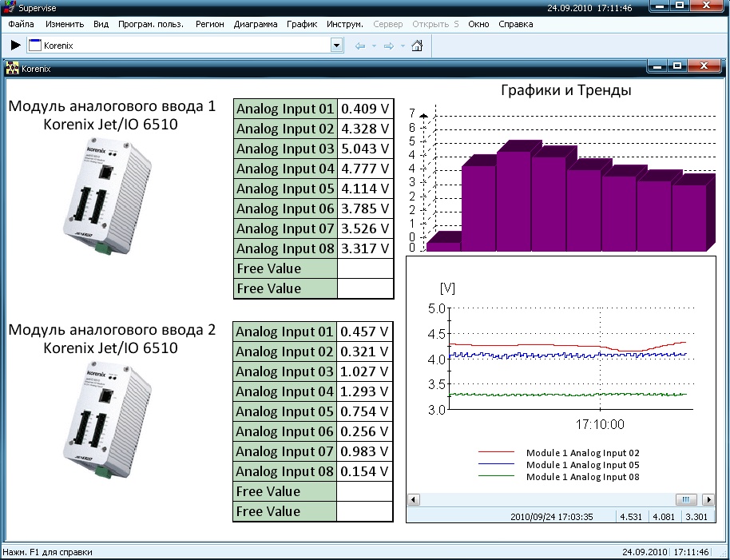Click status bar text Нажм. F1 для справки
This screenshot has height=560, width=730.
(x=47, y=553)
